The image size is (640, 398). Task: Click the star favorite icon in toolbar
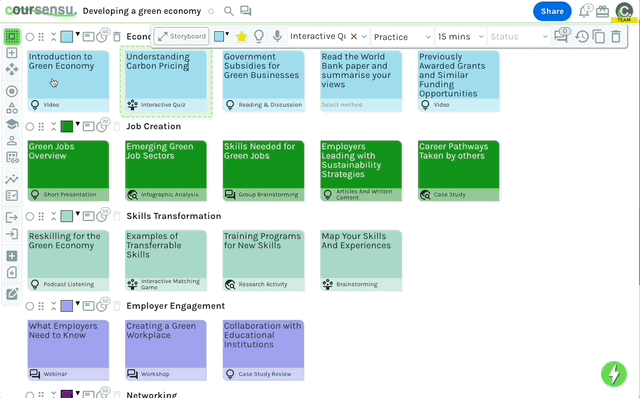(242, 37)
